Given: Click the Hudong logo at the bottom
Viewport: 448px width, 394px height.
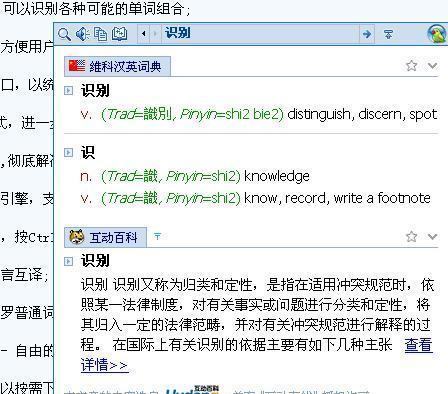Looking at the screenshot, I should point(192,390).
